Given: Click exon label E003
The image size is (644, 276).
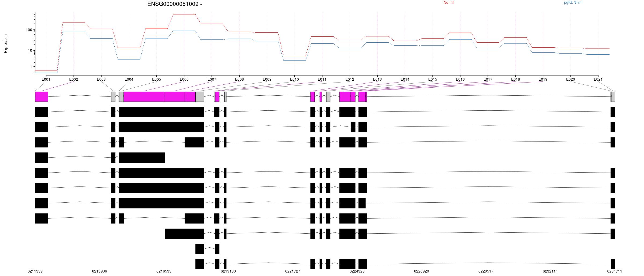Looking at the screenshot, I should click(101, 79).
